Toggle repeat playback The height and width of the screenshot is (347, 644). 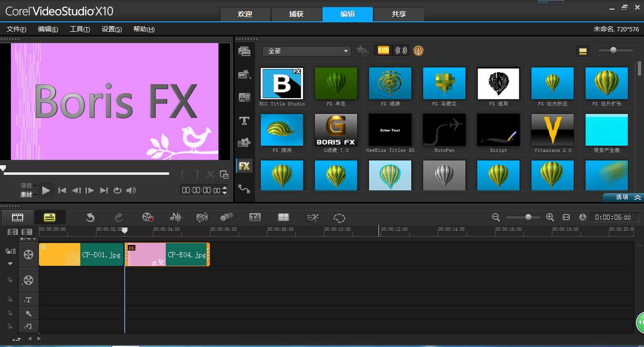(x=117, y=190)
